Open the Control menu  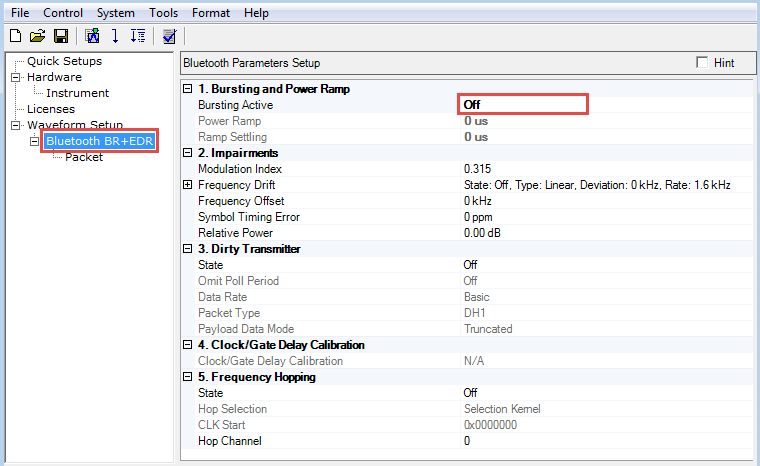63,13
